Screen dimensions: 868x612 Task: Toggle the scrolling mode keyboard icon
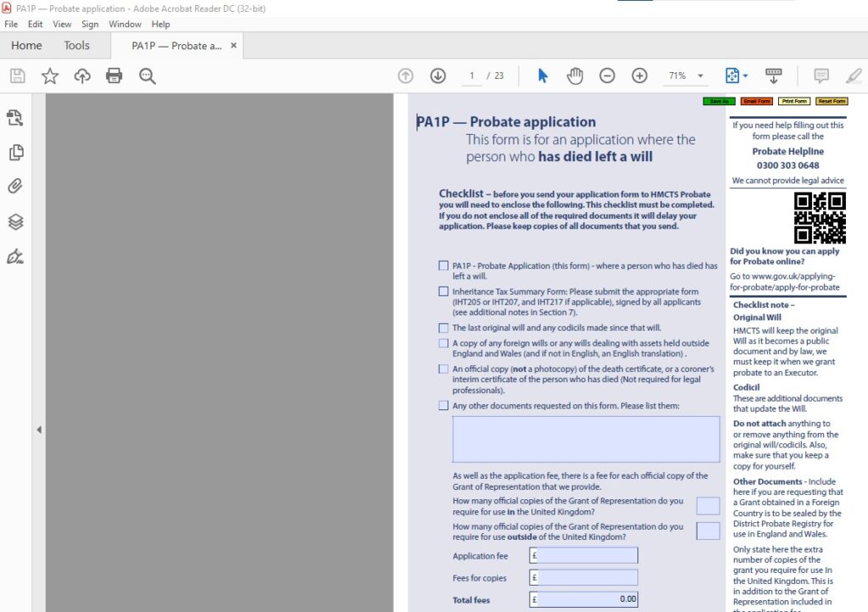[773, 75]
